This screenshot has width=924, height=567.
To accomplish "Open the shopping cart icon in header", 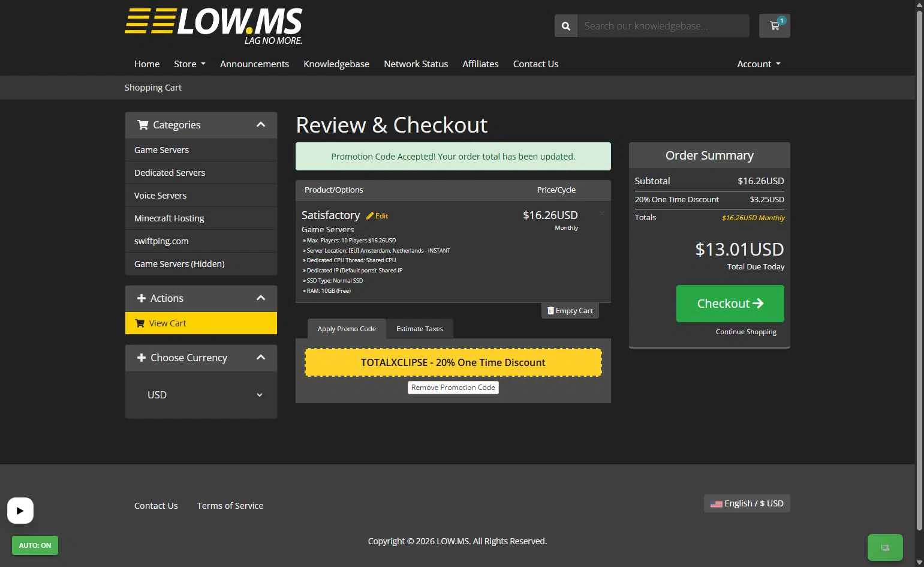I will [774, 26].
